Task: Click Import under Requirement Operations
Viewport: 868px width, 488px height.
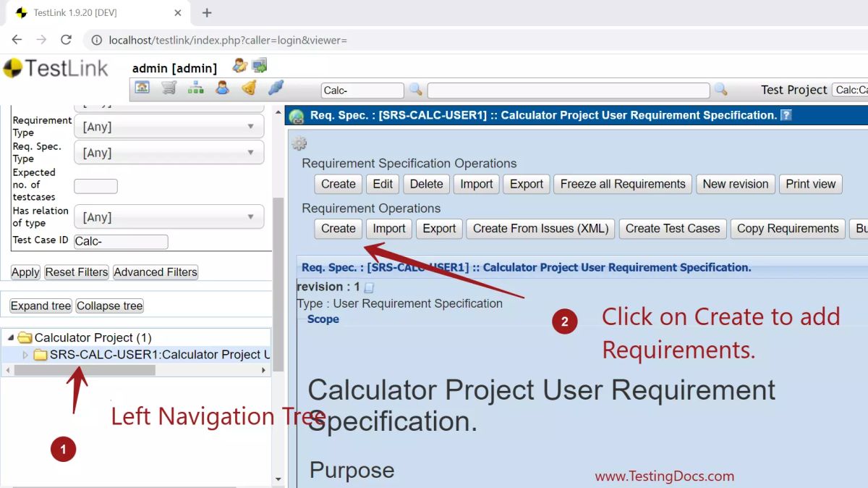Action: [x=389, y=229]
